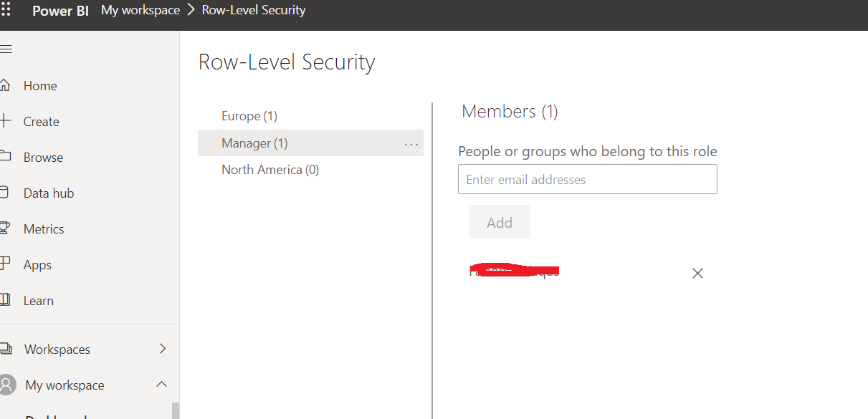This screenshot has height=419, width=868.
Task: Click the Add button
Action: [500, 222]
